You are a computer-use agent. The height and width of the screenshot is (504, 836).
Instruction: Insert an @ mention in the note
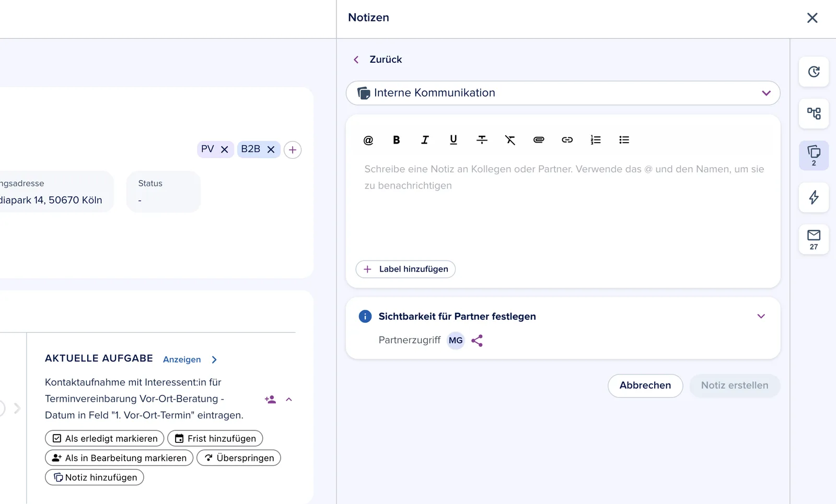click(368, 140)
